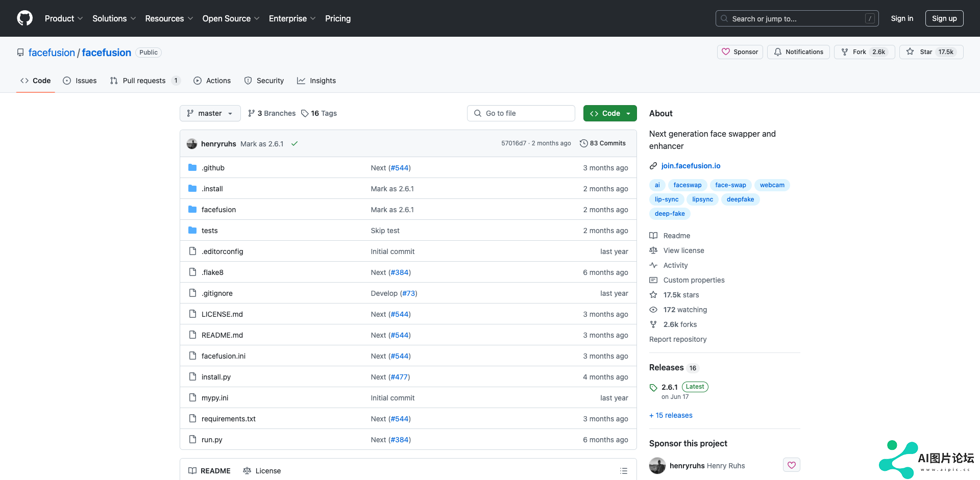
Task: Click the Notifications bell button
Action: click(x=799, y=52)
